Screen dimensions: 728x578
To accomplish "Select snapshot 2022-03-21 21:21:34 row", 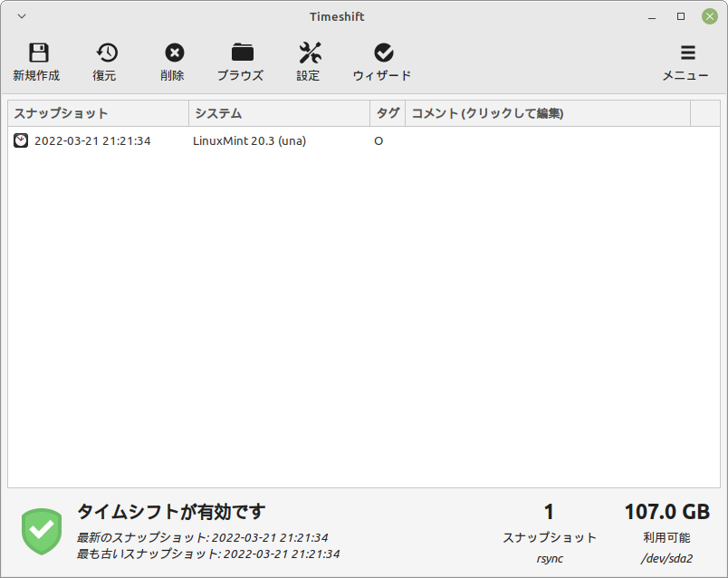I will point(363,140).
